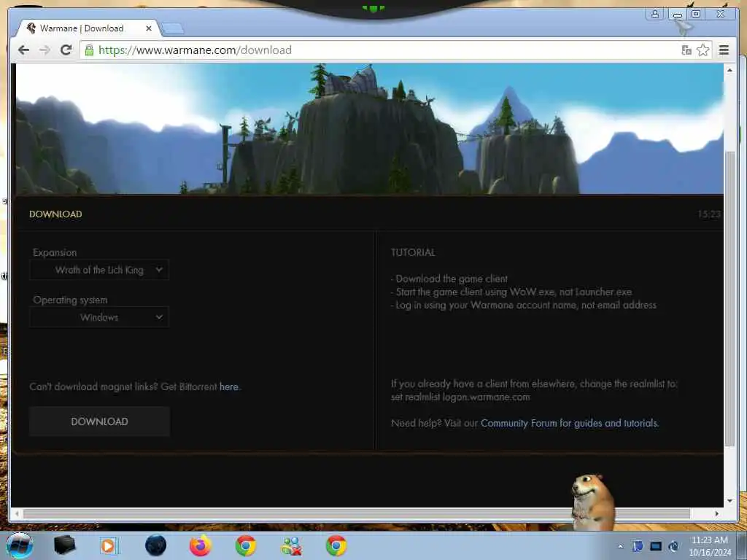This screenshot has width=747, height=560.
Task: Open the second Chrome taskbar icon
Action: (336, 545)
